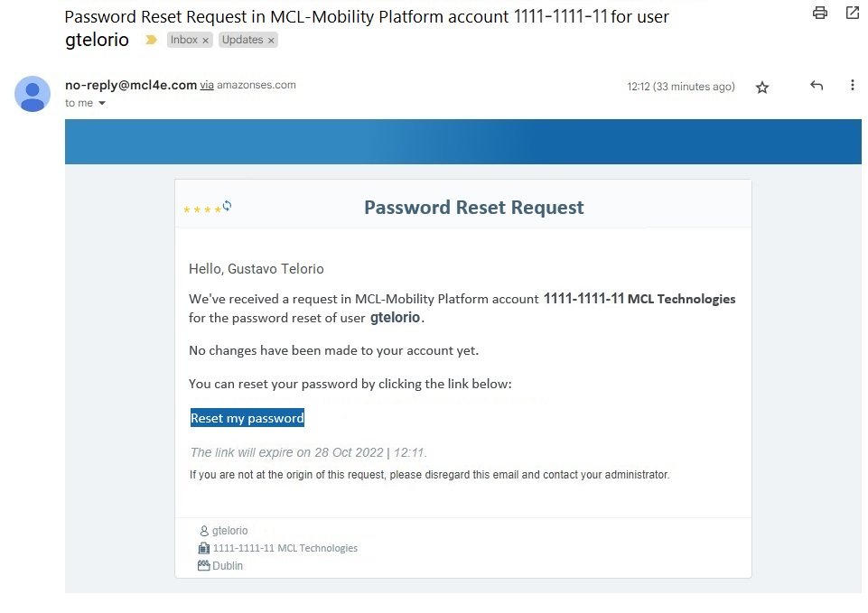Click the print icon
868x613 pixels.
click(819, 13)
